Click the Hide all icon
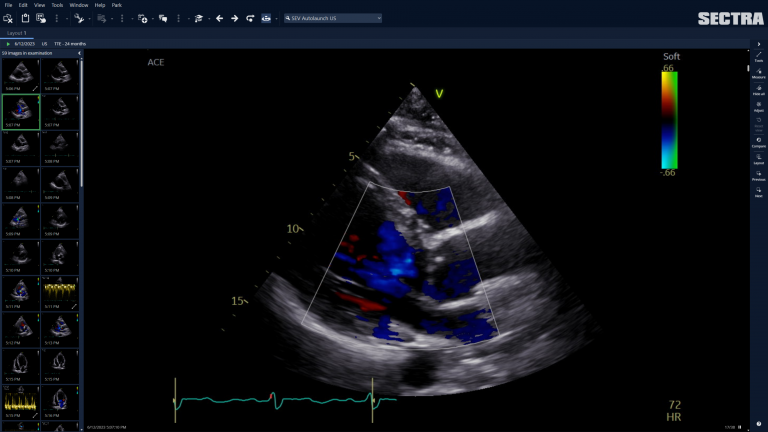This screenshot has width=768, height=432. pyautogui.click(x=759, y=90)
